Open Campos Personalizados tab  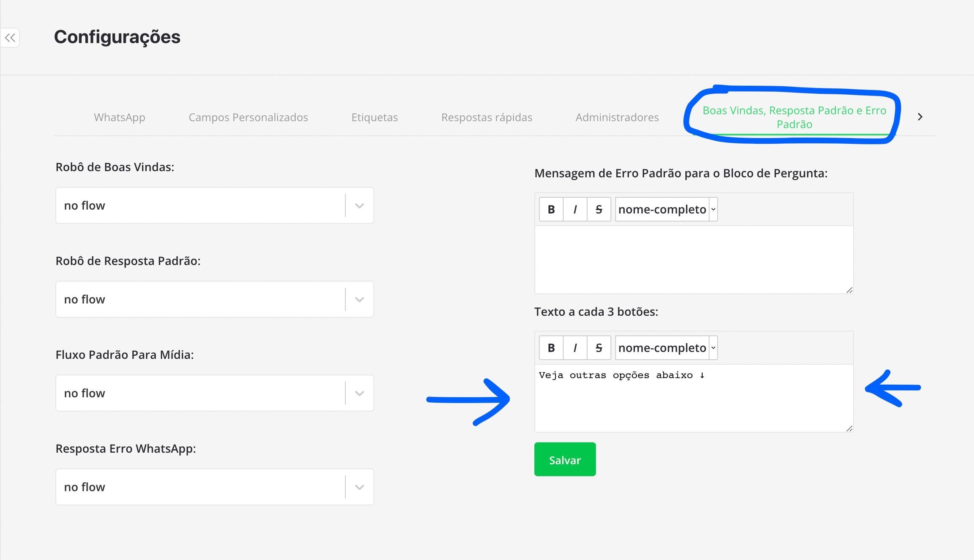248,117
